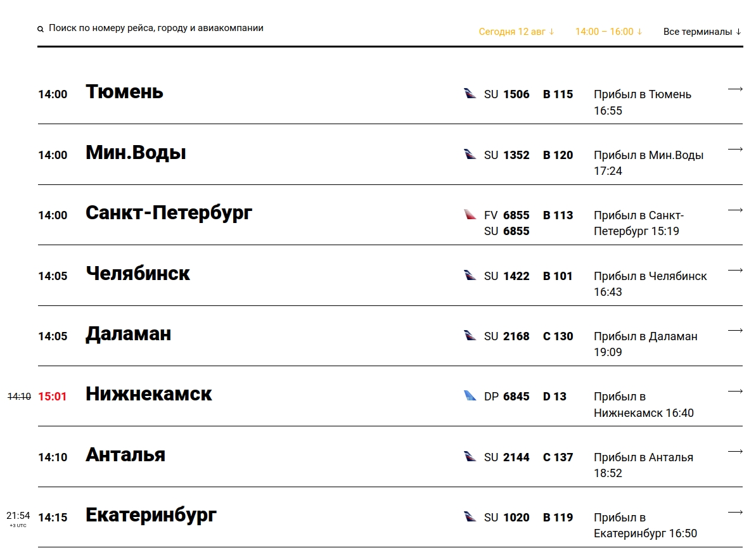Open Екатеринбург flight details arrow
Viewport: 756px width, 555px height.
(735, 512)
